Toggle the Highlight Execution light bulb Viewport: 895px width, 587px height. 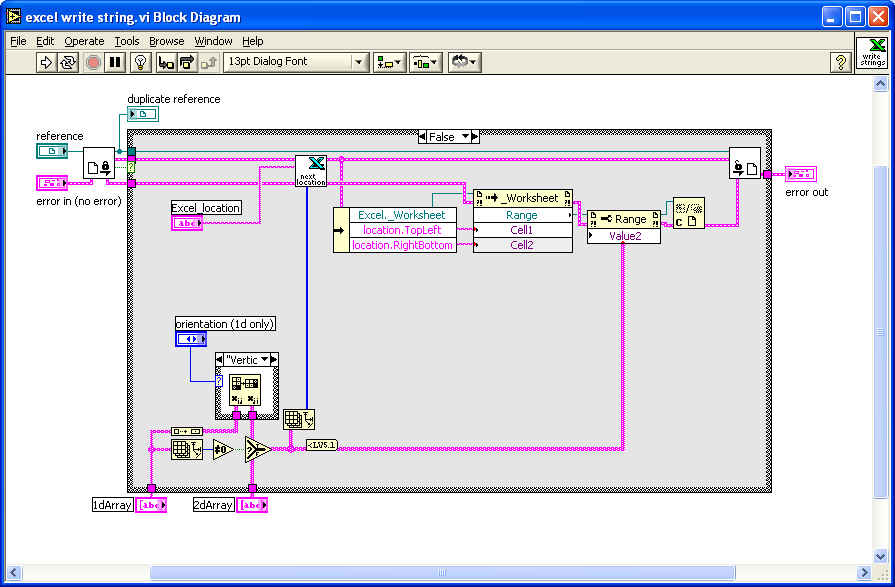pyautogui.click(x=140, y=62)
